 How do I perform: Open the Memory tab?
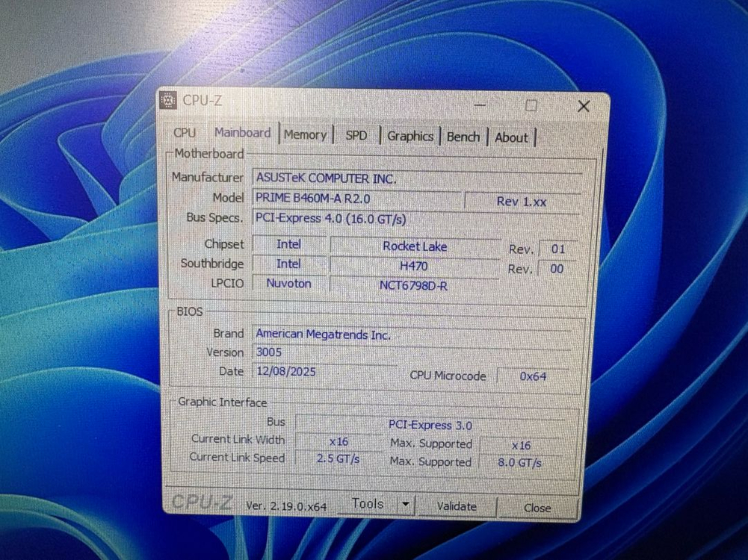305,134
